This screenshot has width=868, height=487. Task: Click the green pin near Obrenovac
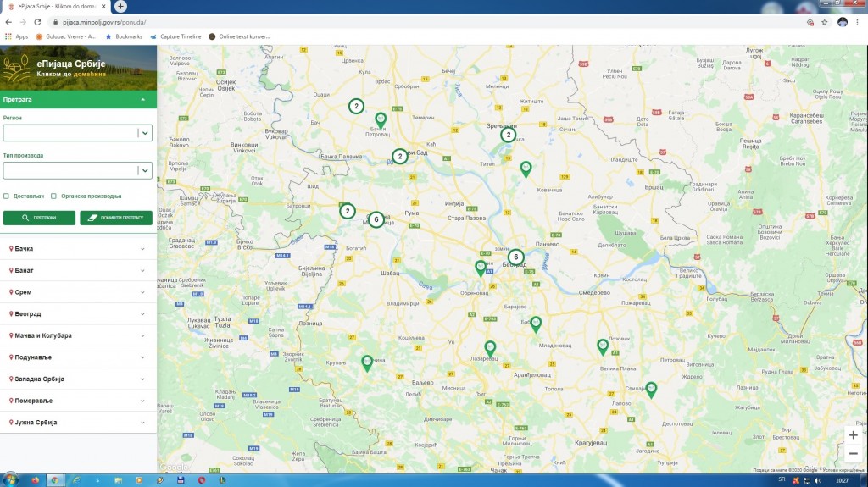(x=481, y=268)
